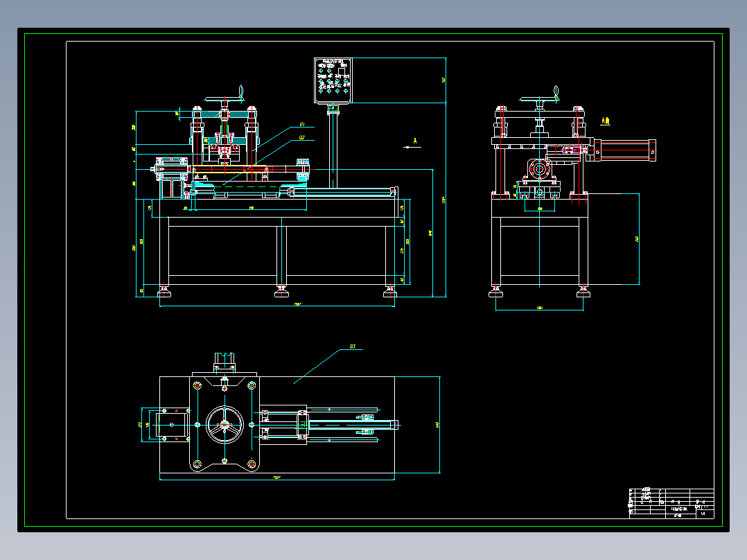Select the overall length dimension under front view
Screen dimensions: 747x560
pyautogui.click(x=277, y=304)
